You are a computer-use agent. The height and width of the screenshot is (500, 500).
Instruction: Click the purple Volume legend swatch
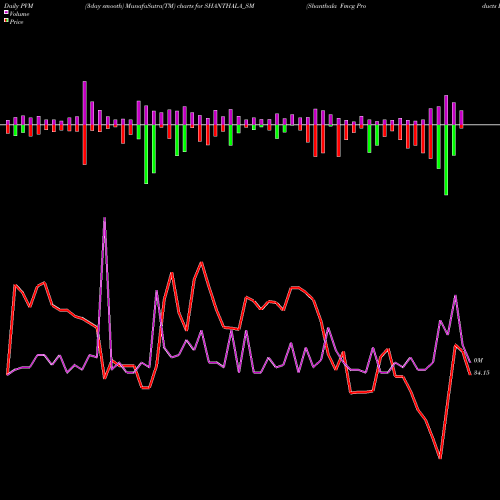(6, 12)
